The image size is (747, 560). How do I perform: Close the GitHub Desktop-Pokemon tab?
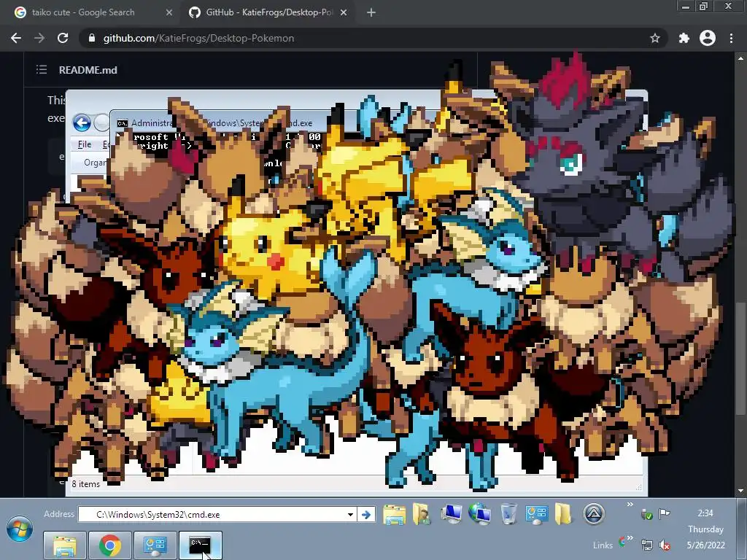[344, 12]
